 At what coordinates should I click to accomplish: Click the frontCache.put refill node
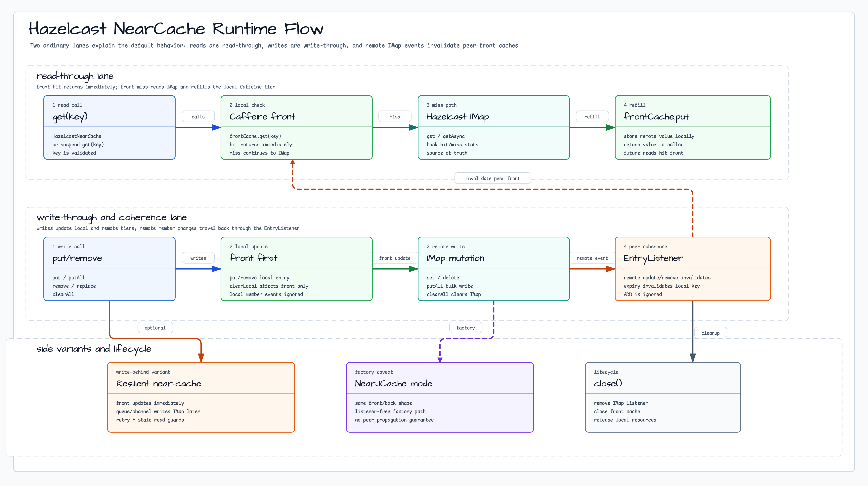[x=693, y=127]
